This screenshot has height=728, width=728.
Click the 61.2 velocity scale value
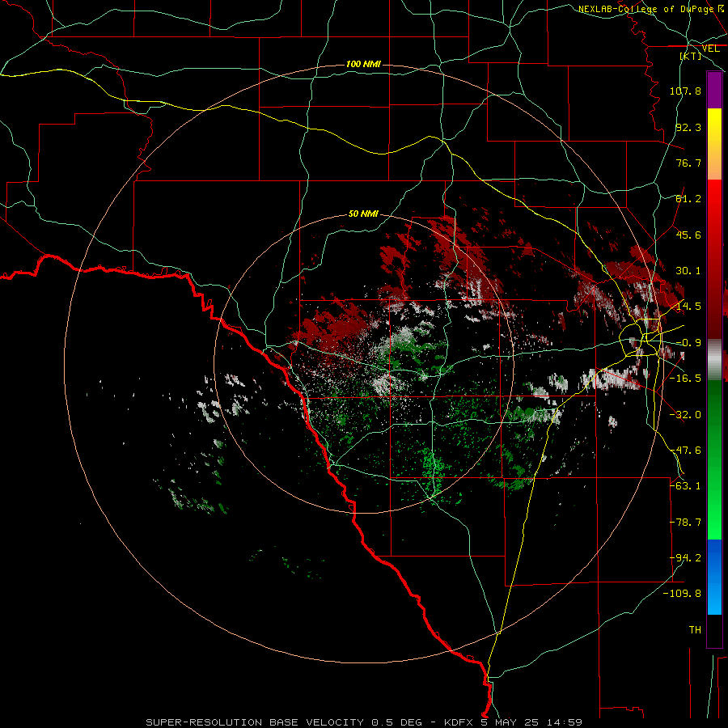(x=688, y=199)
